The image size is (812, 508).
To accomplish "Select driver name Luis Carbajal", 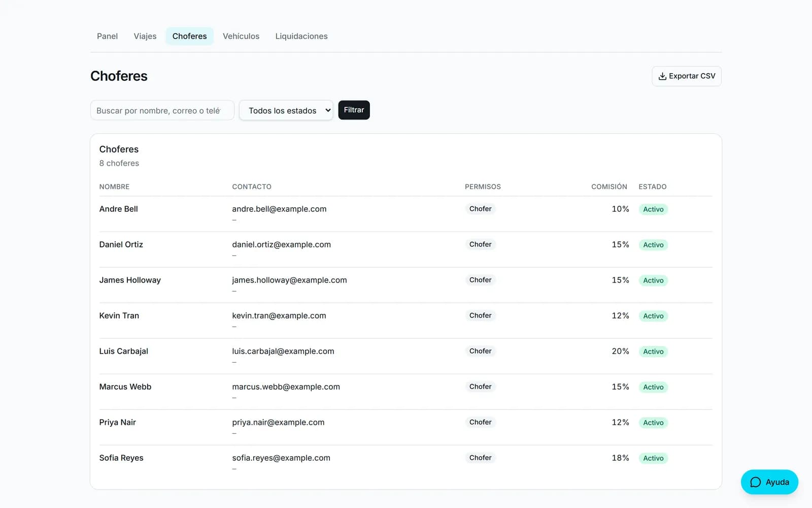I will pos(124,351).
